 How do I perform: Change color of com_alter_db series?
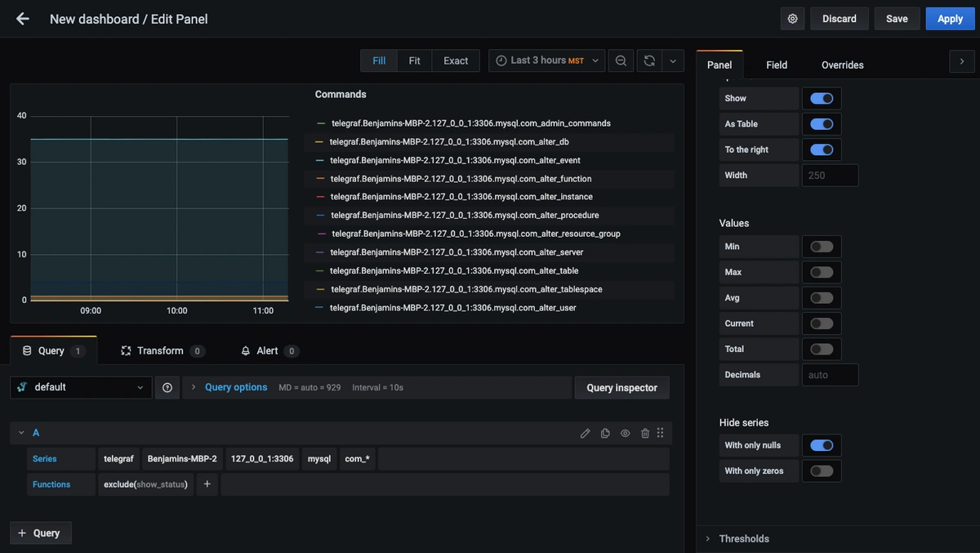(319, 142)
